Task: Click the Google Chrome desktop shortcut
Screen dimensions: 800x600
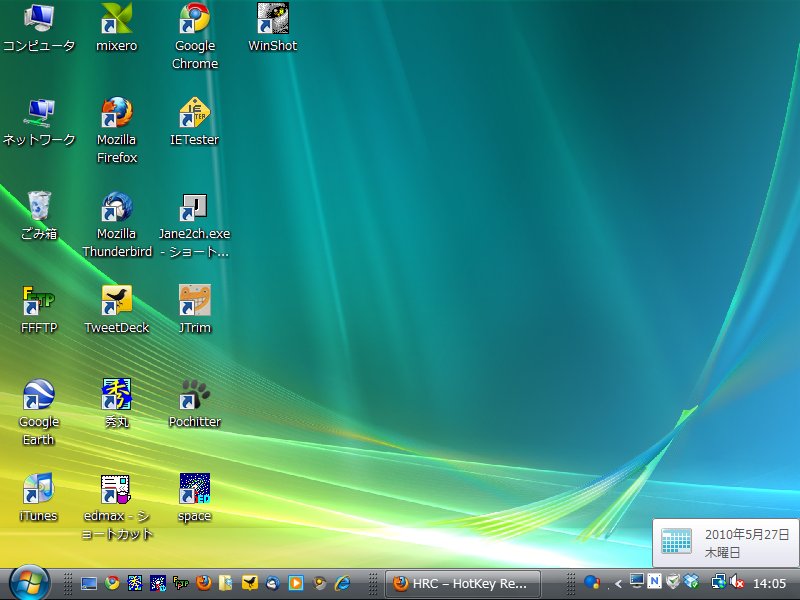Action: click(x=195, y=37)
